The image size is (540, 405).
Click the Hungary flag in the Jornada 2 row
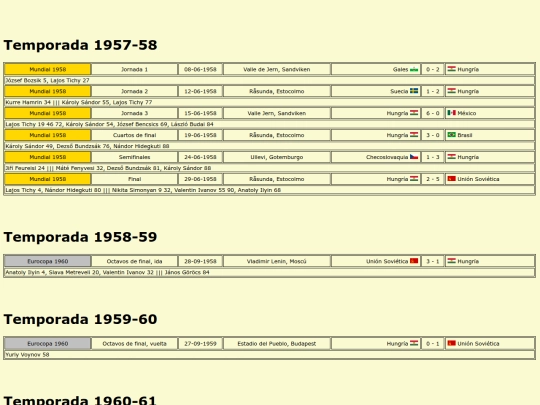451,91
